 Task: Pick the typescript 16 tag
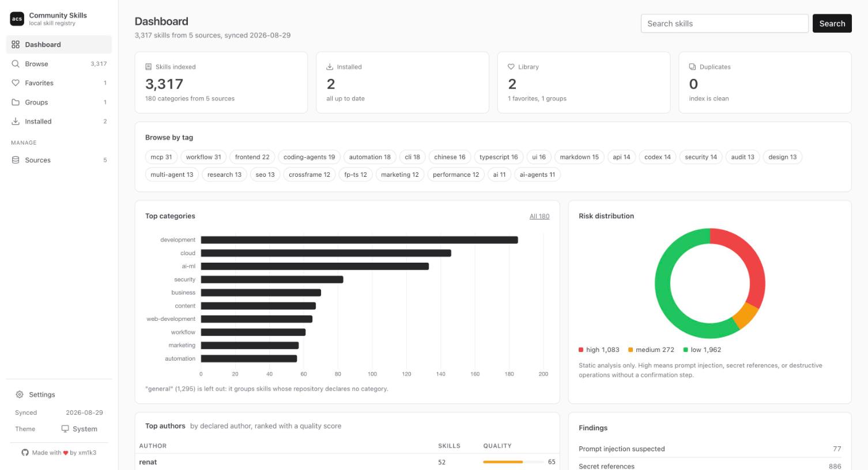coord(499,157)
